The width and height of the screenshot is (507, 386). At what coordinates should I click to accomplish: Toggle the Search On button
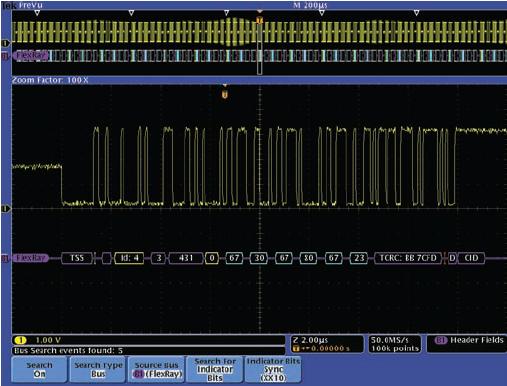point(40,369)
